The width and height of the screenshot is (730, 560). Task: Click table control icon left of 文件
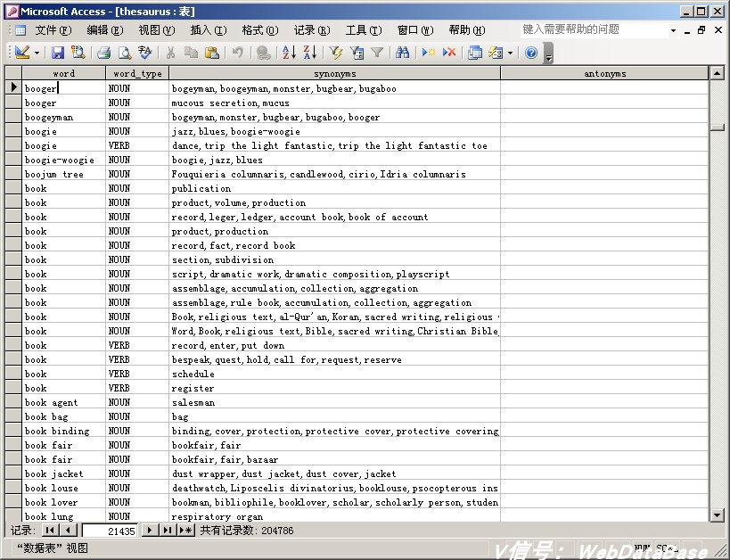[20, 30]
